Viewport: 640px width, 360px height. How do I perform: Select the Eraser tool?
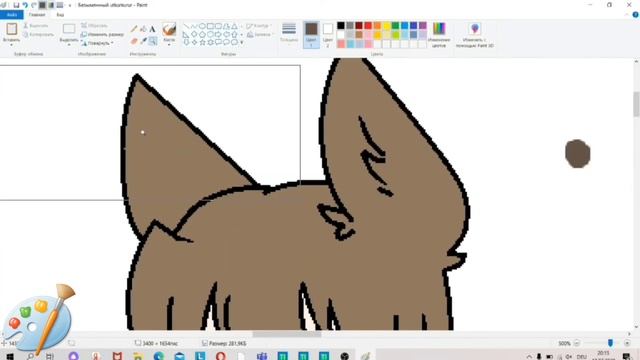134,41
